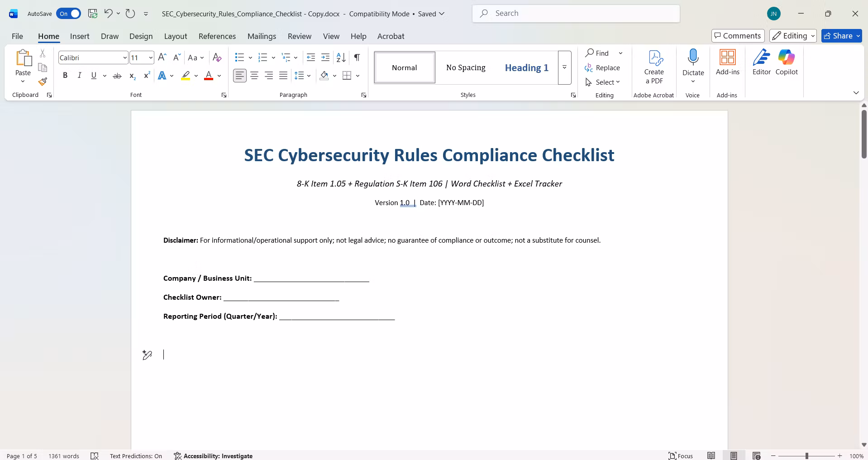Toggle AutoSave switch off
The height and width of the screenshot is (460, 868).
(x=69, y=14)
